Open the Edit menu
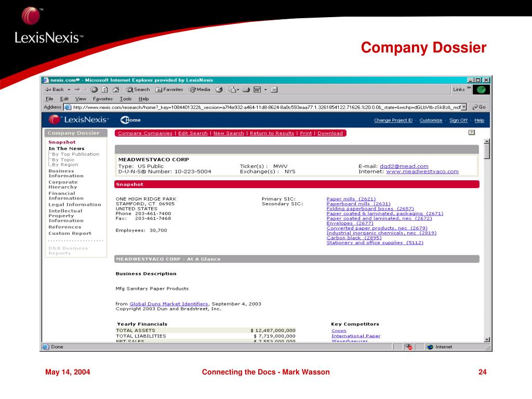The height and width of the screenshot is (399, 532). [64, 99]
